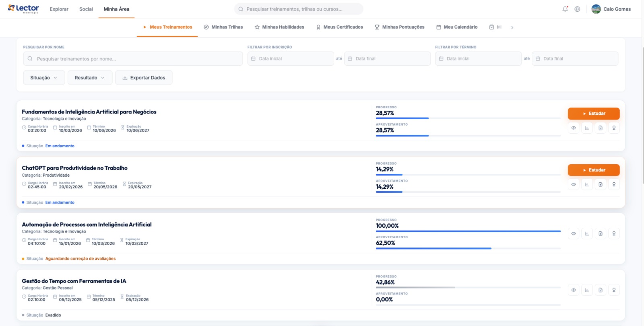Open Meus Certificados tab
Viewport: 644px width, 326px height.
tap(339, 27)
